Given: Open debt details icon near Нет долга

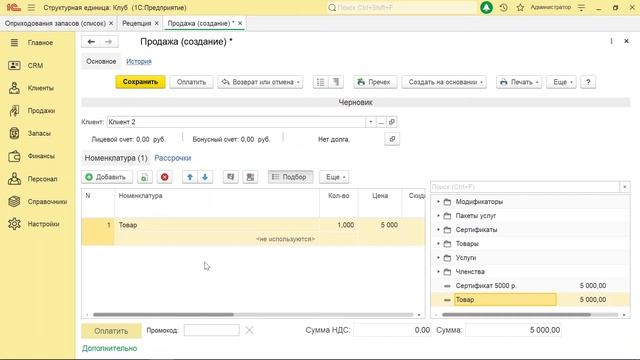Looking at the screenshot, I should pos(392,139).
